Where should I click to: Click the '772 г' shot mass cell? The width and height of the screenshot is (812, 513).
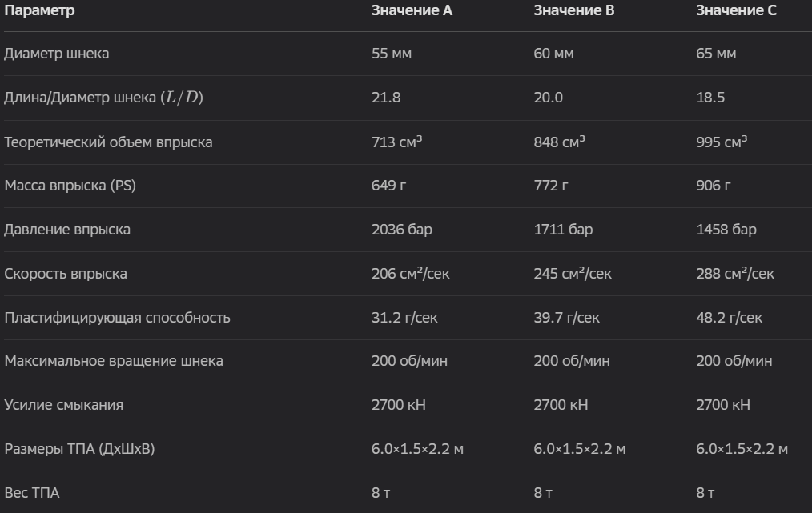(550, 186)
